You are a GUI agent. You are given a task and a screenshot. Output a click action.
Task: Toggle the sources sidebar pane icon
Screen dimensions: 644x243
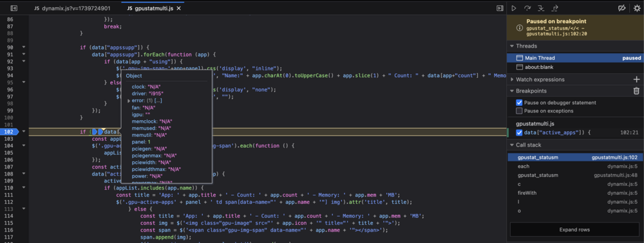[x=14, y=8]
